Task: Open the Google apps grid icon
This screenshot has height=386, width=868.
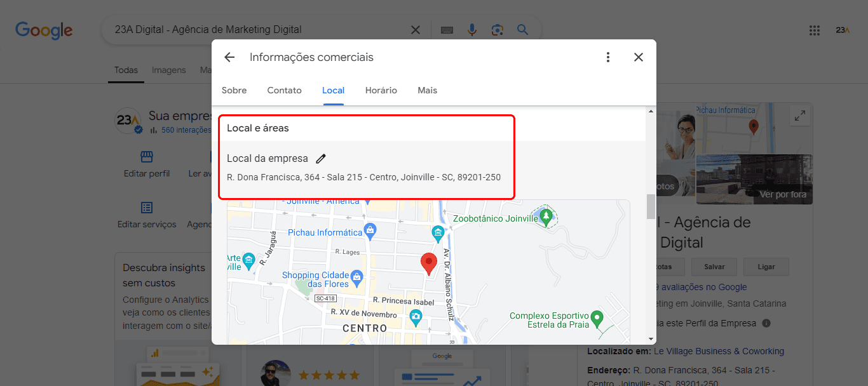Action: [815, 30]
